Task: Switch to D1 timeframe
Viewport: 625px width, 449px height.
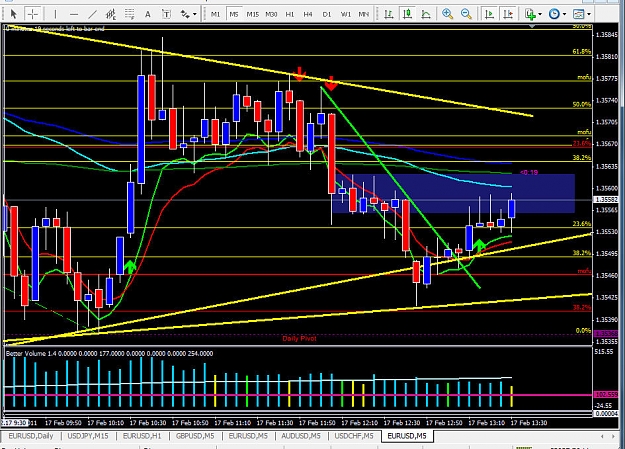Action: pos(327,14)
